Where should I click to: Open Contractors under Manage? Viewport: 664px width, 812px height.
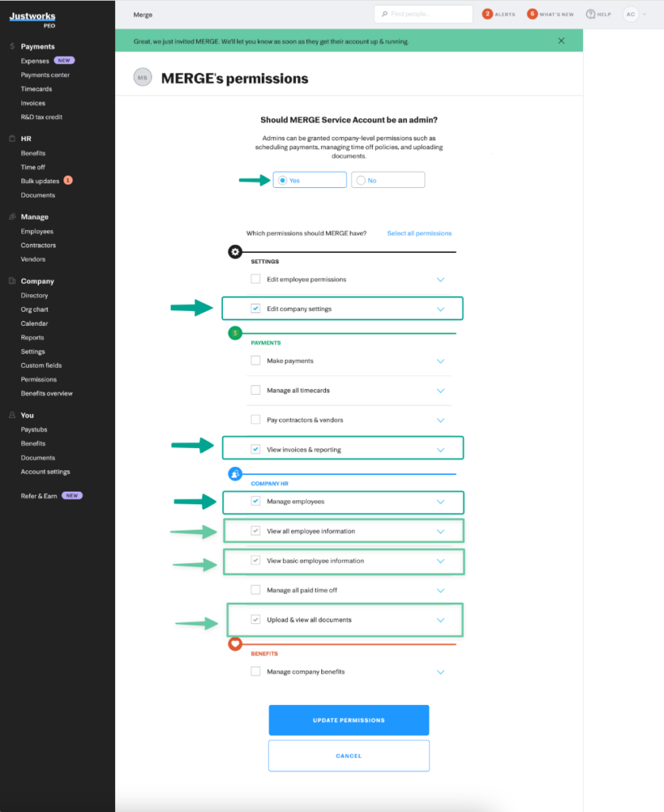(x=38, y=245)
